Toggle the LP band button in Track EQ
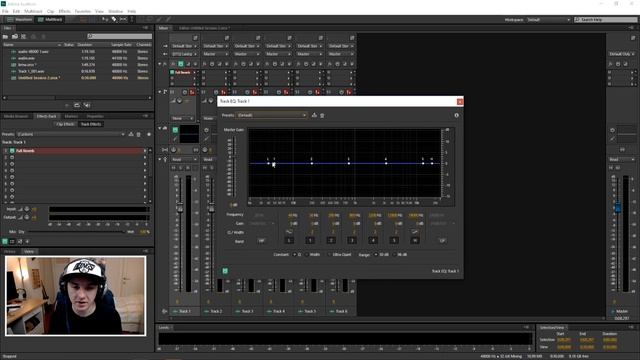The width and height of the screenshot is (640, 360). 442,241
